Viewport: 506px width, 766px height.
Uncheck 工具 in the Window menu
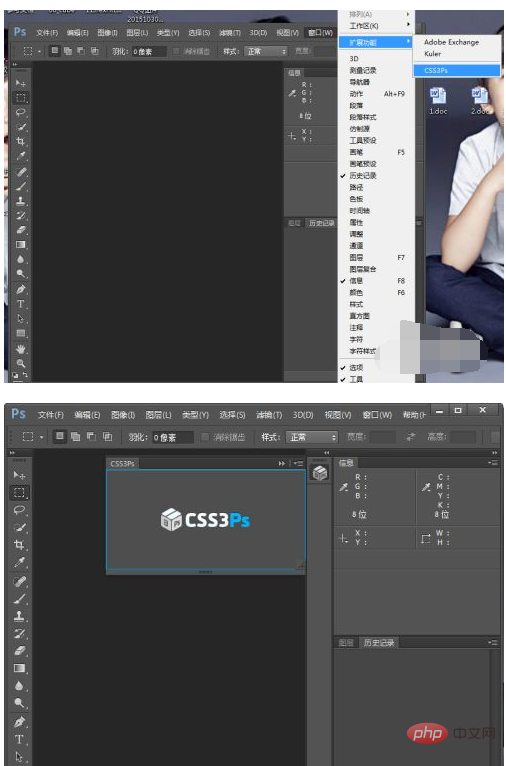(x=357, y=379)
